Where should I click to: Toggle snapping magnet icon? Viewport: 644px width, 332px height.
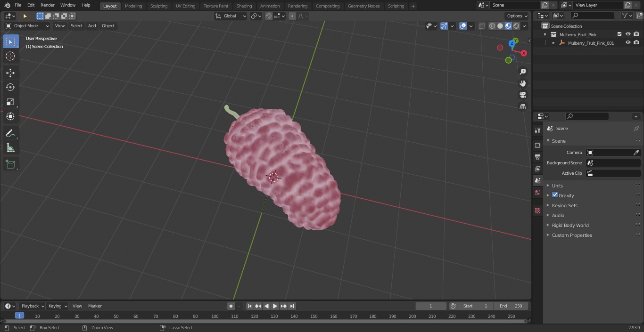(x=269, y=16)
